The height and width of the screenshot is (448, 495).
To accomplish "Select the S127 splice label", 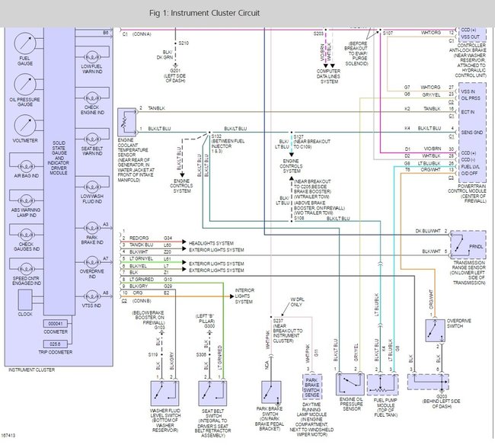I will pos(299,136).
